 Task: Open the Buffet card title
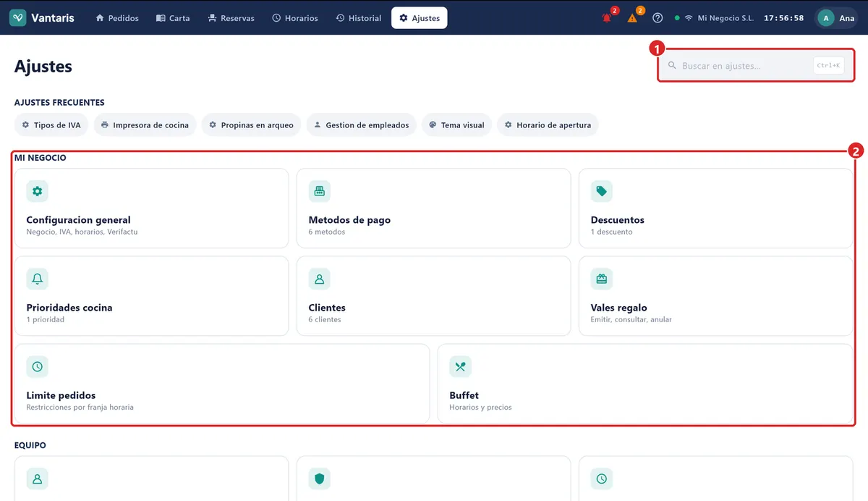[x=464, y=395]
